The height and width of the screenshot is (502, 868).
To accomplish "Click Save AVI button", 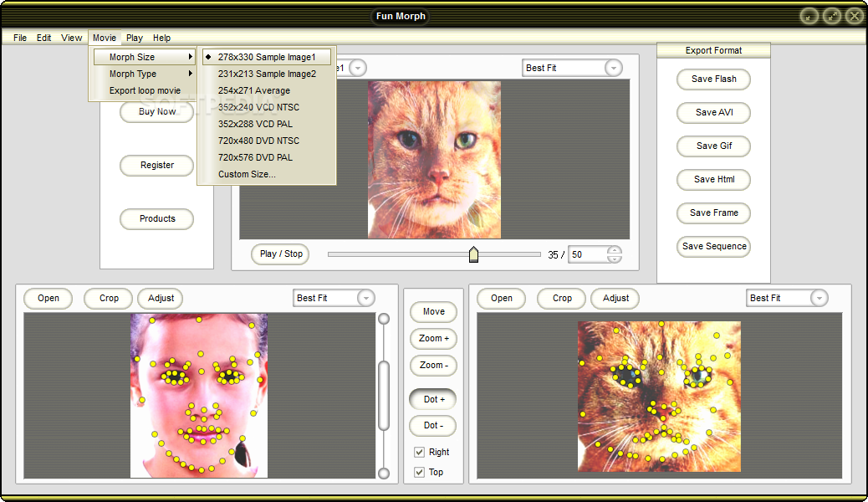I will click(713, 112).
